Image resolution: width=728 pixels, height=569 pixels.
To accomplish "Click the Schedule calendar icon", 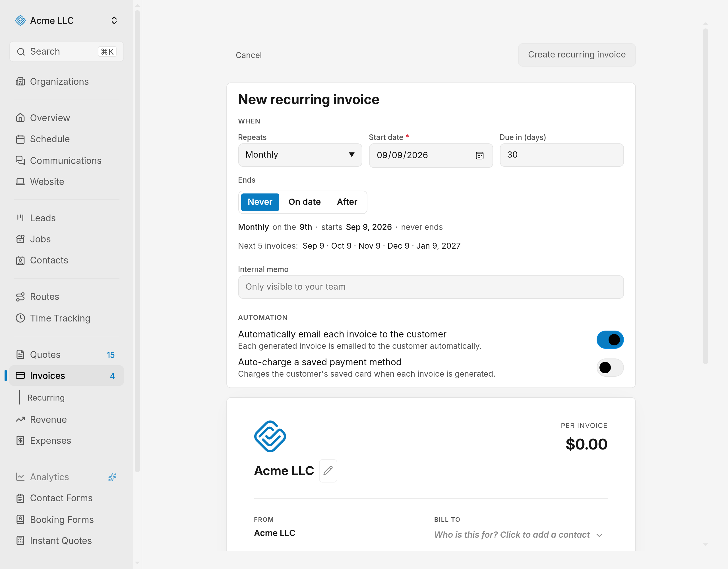I will pyautogui.click(x=20, y=139).
